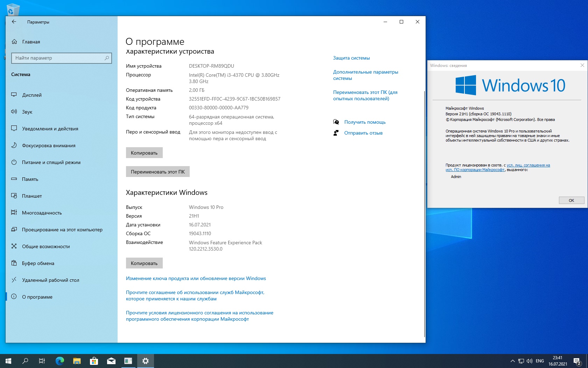Open the Фокусировка внимания moon icon

pyautogui.click(x=14, y=145)
